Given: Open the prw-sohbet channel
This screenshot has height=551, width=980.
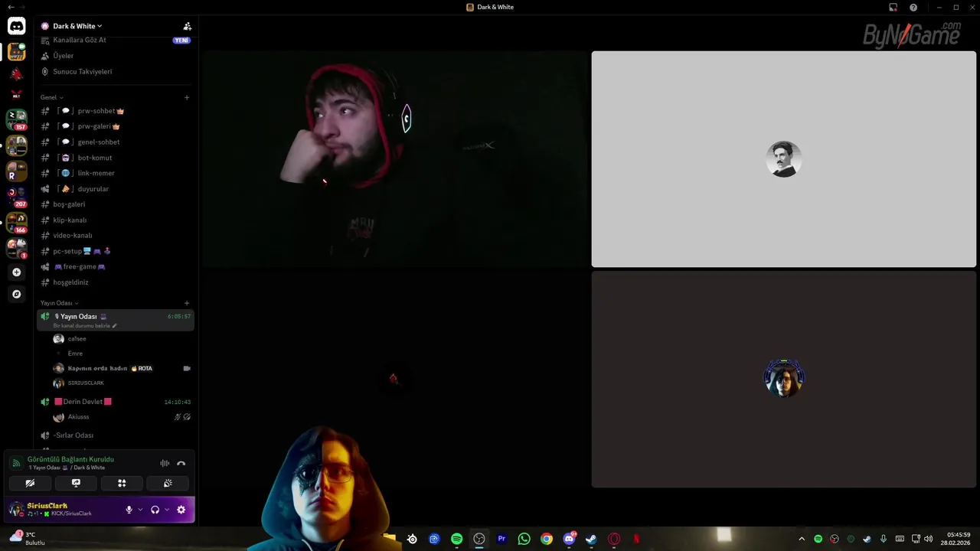Looking at the screenshot, I should [x=115, y=111].
